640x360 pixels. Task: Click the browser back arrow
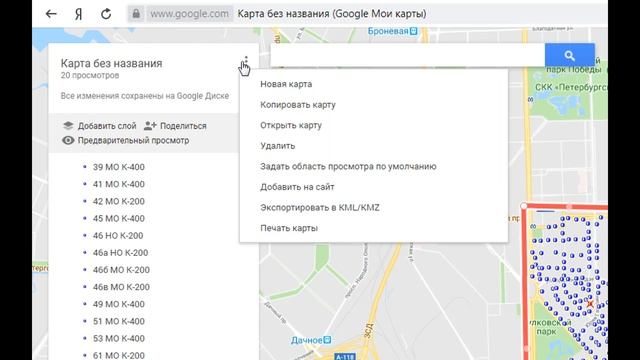(x=51, y=14)
